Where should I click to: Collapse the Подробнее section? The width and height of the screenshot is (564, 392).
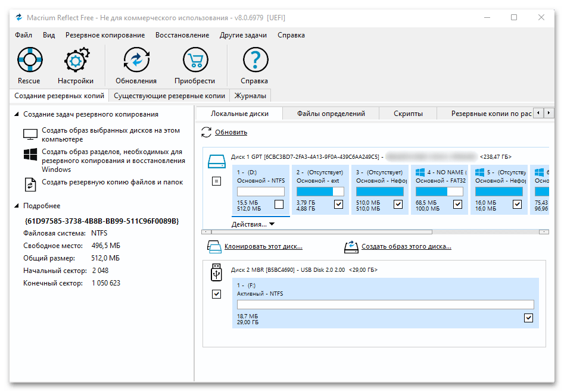[x=17, y=206]
